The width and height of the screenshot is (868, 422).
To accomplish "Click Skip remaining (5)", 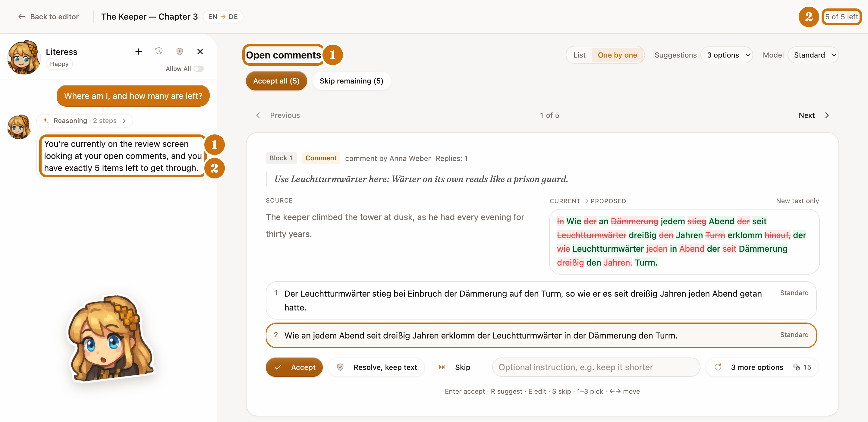I will 351,81.
